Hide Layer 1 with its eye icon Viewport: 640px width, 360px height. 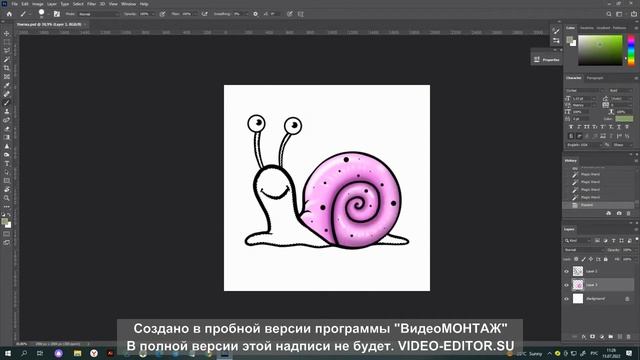coord(567,285)
